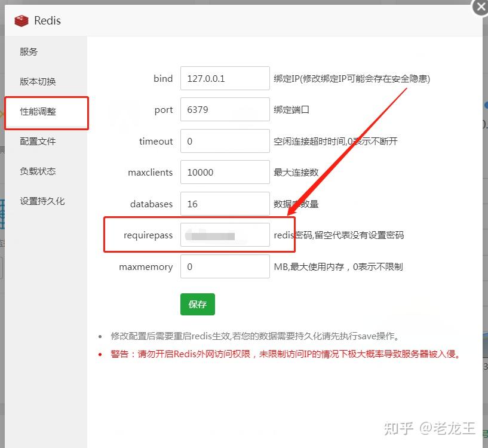488x448 pixels.
Task: Click the databases field showing 16
Action: point(225,204)
